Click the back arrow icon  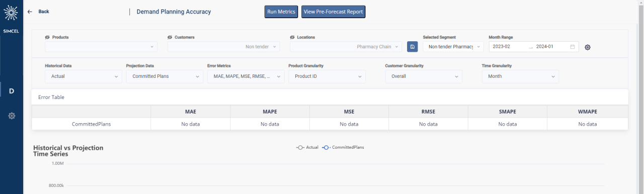tap(30, 12)
